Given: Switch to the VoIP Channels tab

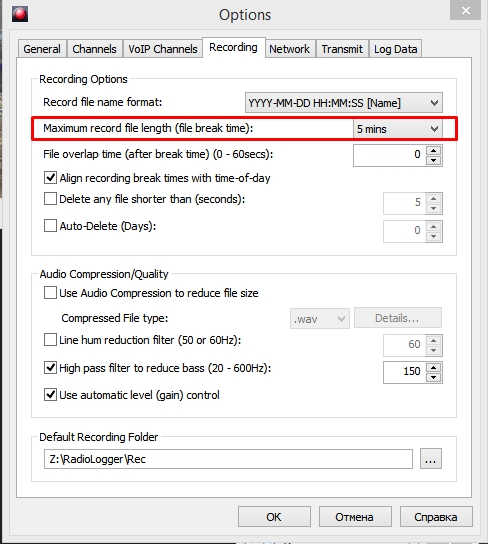Looking at the screenshot, I should pyautogui.click(x=163, y=49).
